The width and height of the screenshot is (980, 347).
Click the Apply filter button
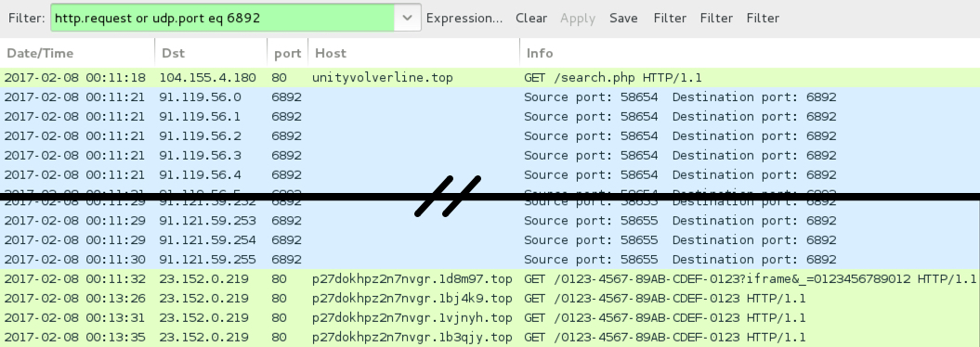[x=578, y=19]
